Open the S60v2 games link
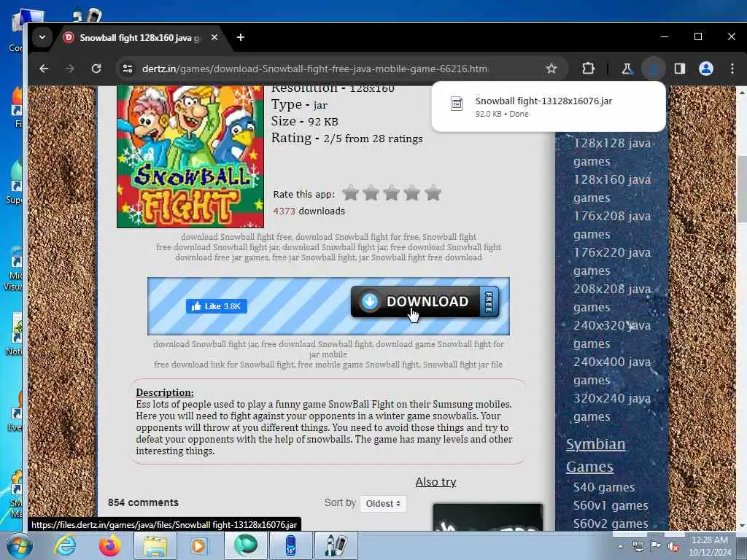747x560 pixels. 611,524
